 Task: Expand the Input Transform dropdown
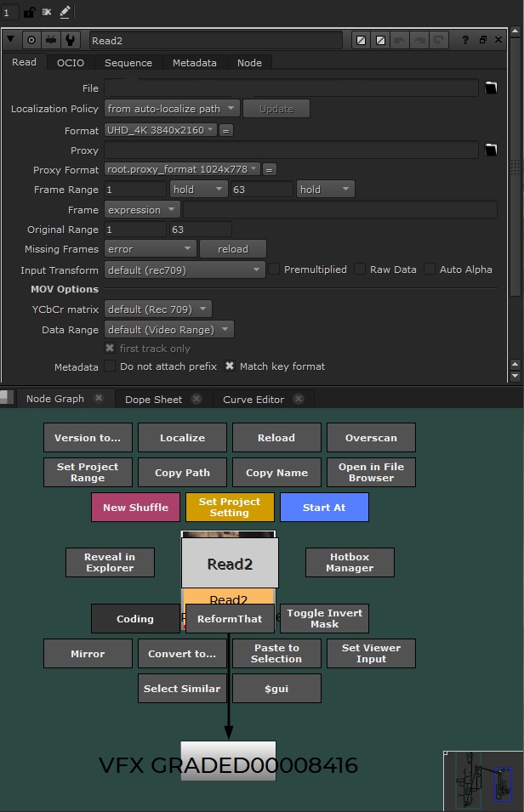185,270
